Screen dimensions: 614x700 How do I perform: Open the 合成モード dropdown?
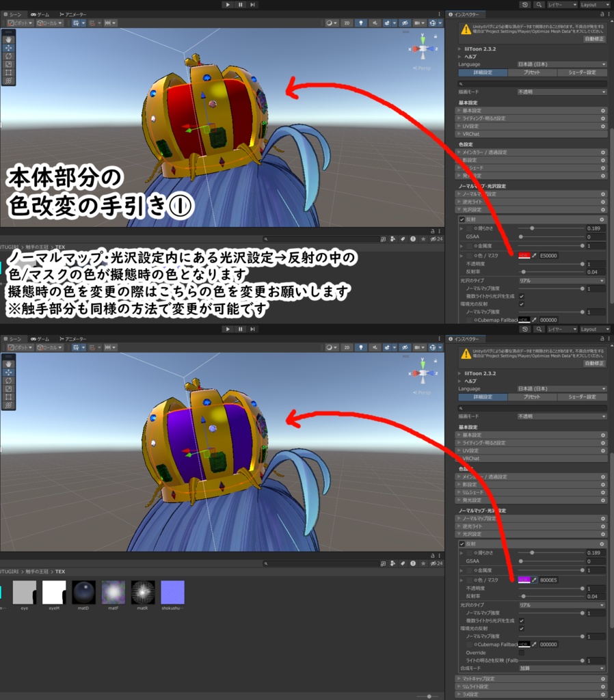tap(562, 669)
